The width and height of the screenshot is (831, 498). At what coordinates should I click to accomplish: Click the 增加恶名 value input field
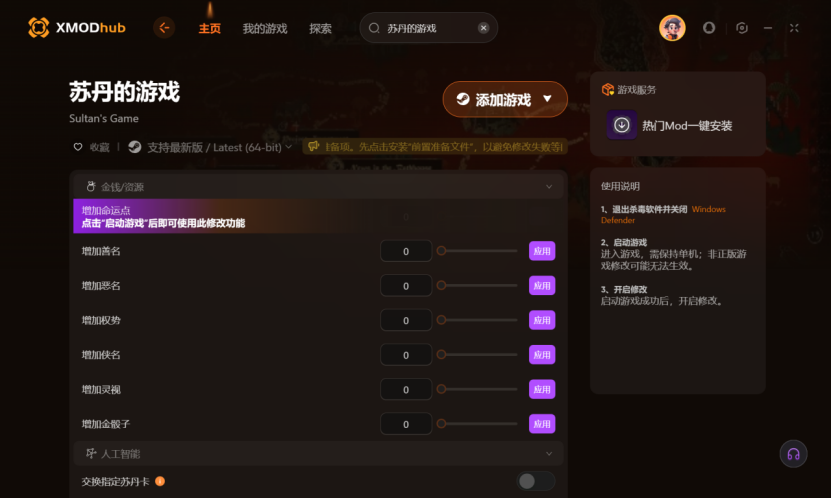coord(406,286)
